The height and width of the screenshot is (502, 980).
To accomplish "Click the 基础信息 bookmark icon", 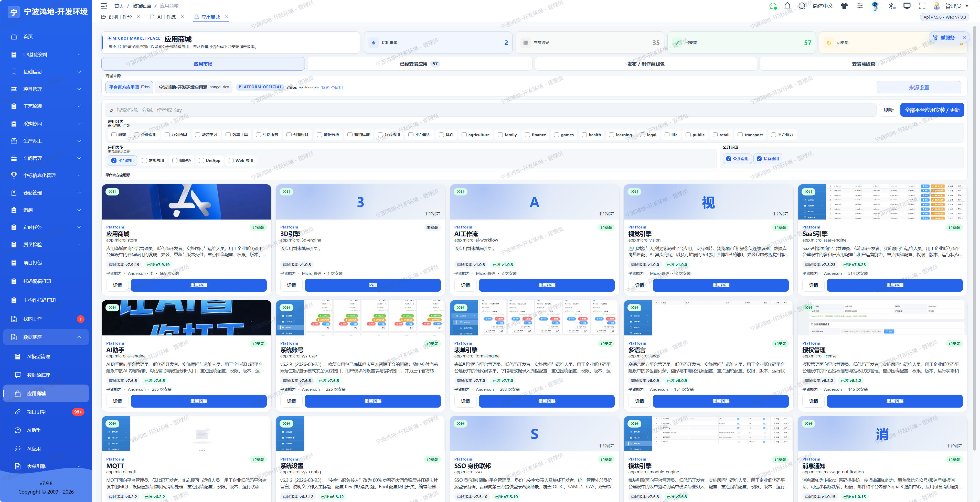I will (x=14, y=71).
